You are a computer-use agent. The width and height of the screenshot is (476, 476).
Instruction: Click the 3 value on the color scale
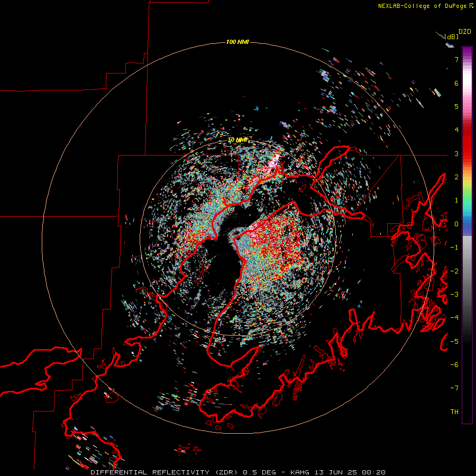coord(456,153)
